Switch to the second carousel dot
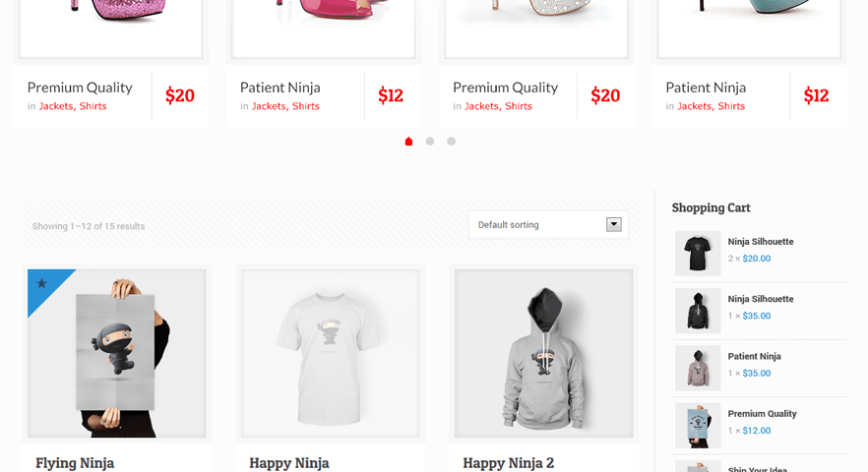 (430, 142)
